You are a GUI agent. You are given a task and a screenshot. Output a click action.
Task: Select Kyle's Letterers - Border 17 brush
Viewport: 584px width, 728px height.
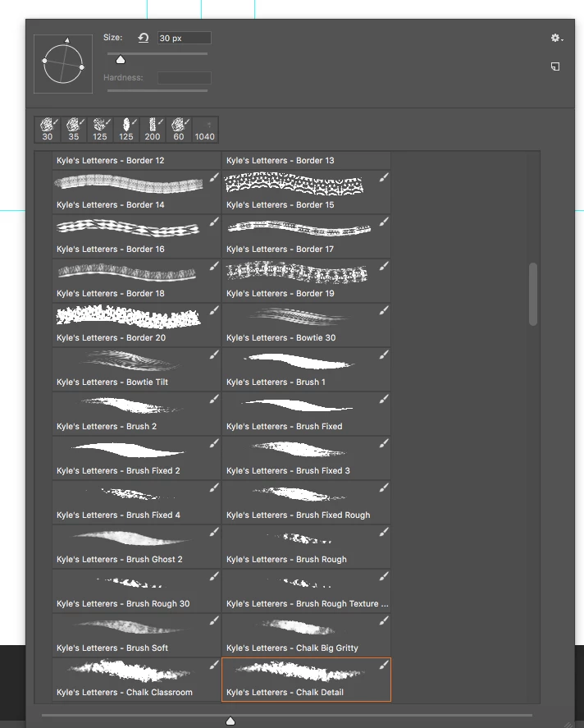click(x=306, y=236)
